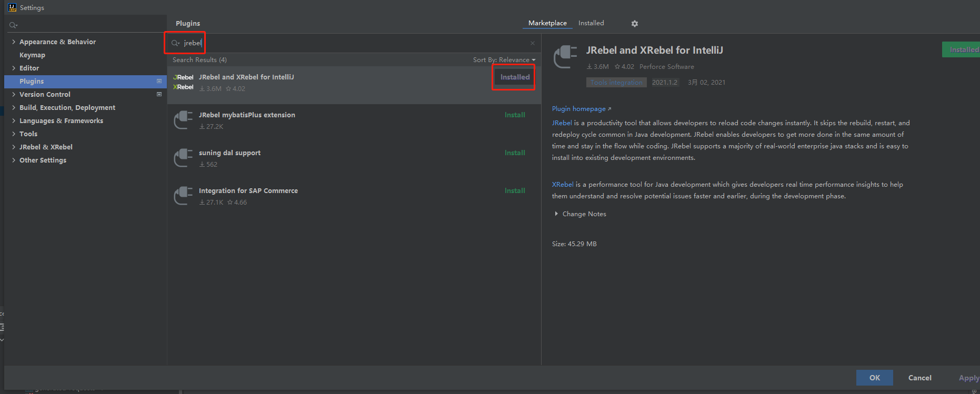The image size is (980, 394).
Task: Clear the plugin search field
Action: click(x=533, y=43)
